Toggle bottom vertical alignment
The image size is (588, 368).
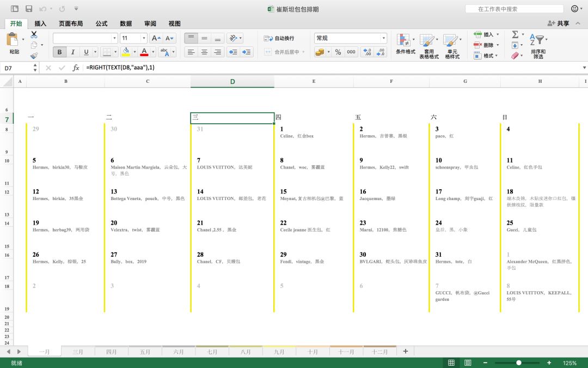coord(217,38)
